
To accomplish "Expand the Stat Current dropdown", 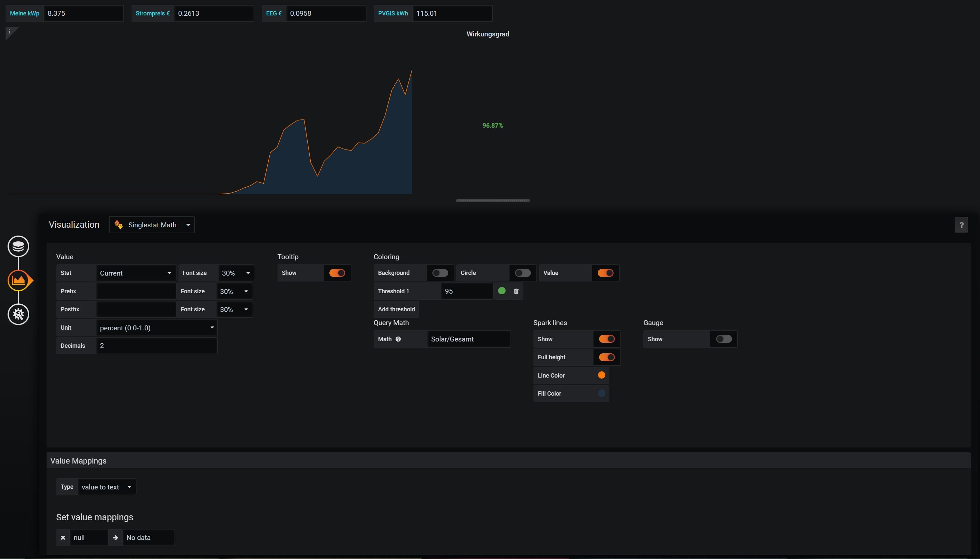I will pos(135,273).
